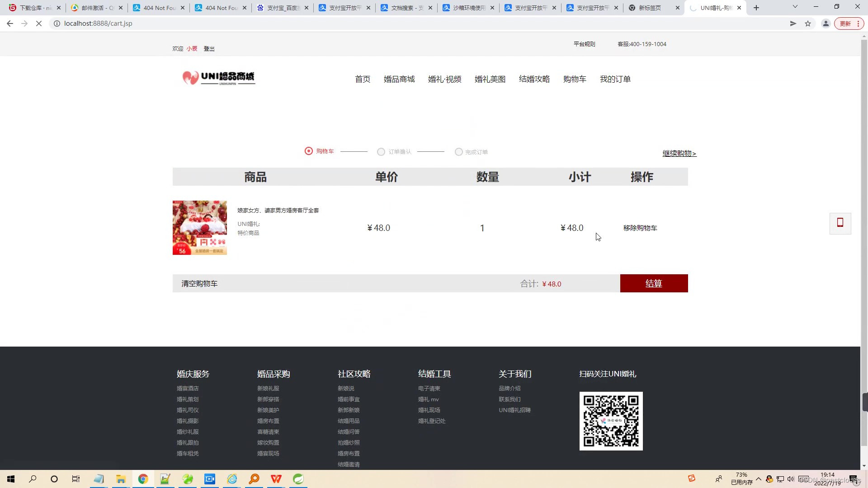Close the 邮件激活 tab
This screenshot has height=488, width=868.
(x=121, y=8)
